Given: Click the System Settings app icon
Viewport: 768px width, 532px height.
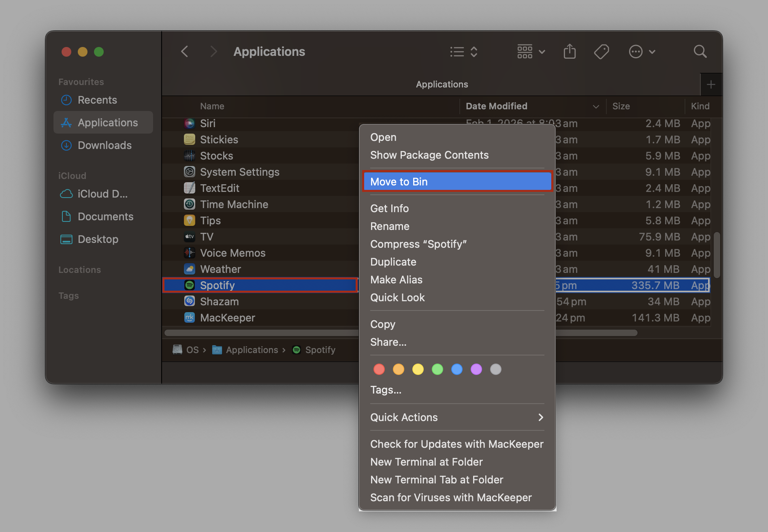Looking at the screenshot, I should tap(190, 172).
